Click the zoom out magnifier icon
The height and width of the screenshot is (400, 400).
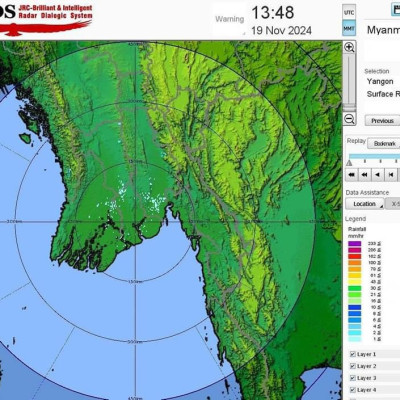[x=349, y=119]
